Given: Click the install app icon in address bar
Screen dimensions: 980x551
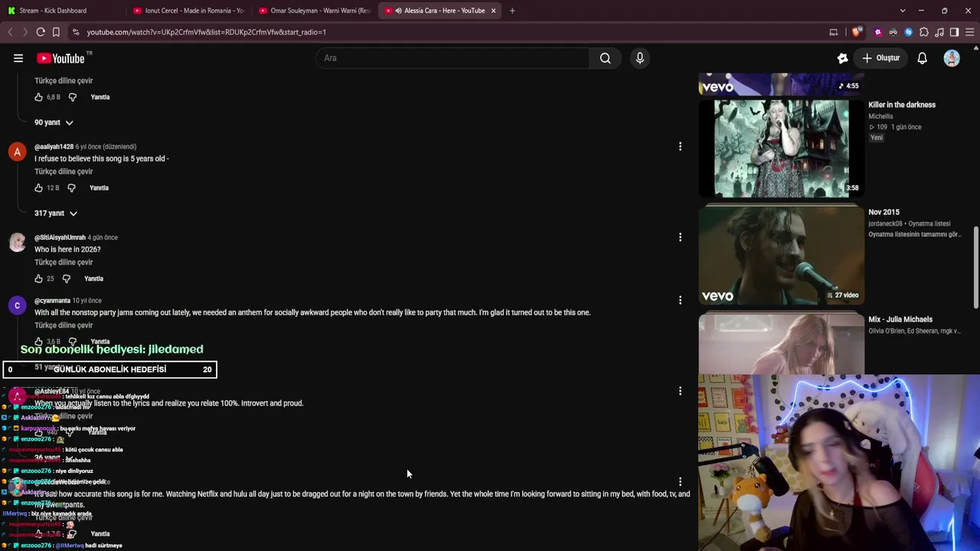Looking at the screenshot, I should click(834, 32).
